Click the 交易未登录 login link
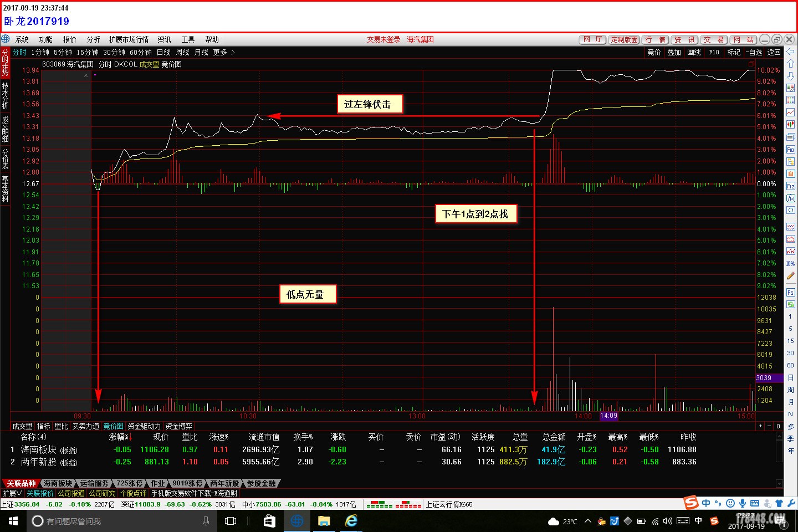The height and width of the screenshot is (532, 798). click(x=383, y=39)
